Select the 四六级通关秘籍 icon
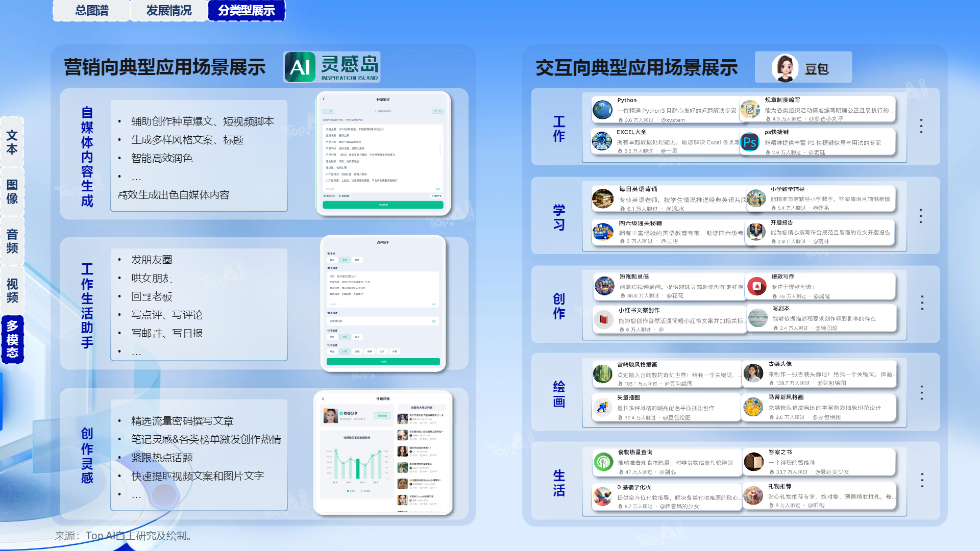 click(x=603, y=232)
